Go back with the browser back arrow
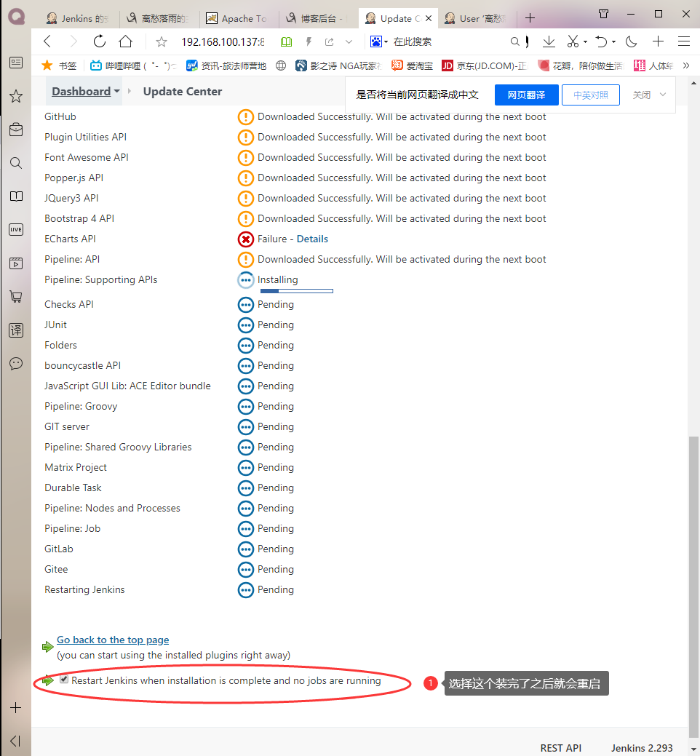Screen dimensions: 700x756 click(x=47, y=41)
